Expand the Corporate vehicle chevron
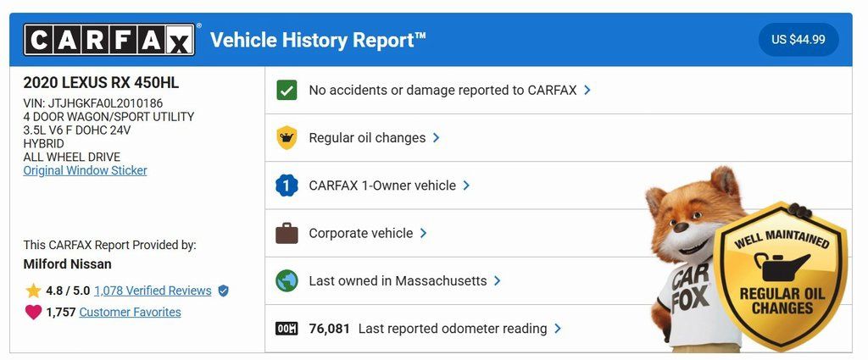This screenshot has height=360, width=868. pyautogui.click(x=423, y=233)
